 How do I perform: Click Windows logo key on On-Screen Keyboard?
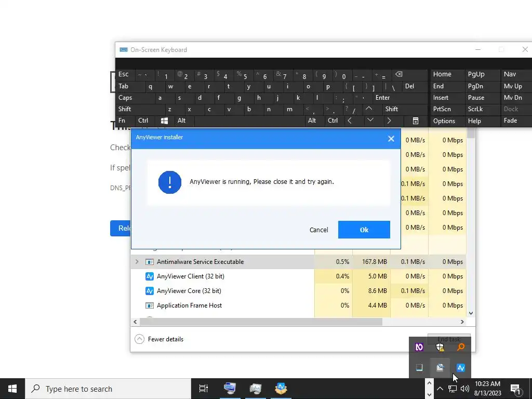(165, 121)
